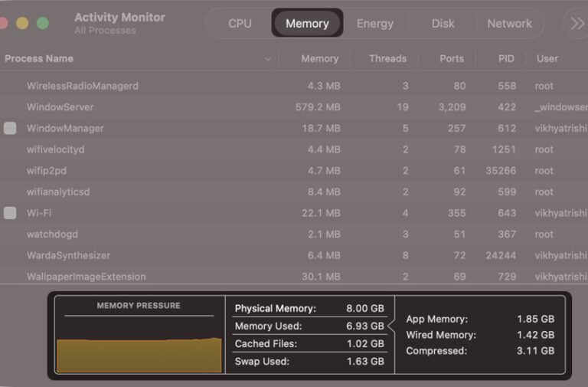Screen dimensions: 588x387
Task: Switch to the Disk tab
Action: 443,24
